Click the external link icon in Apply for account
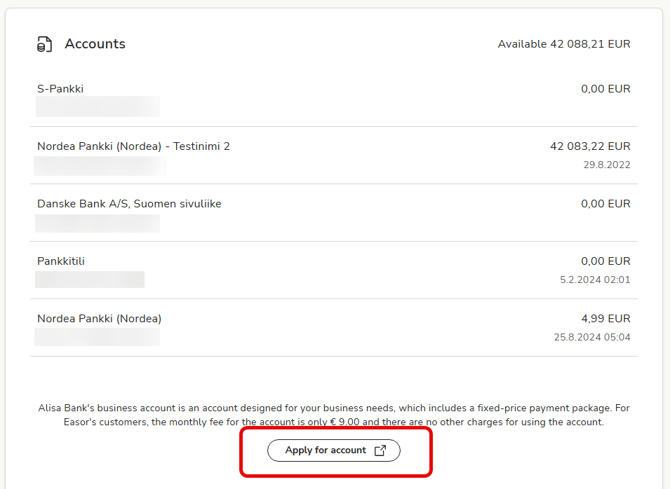The image size is (670, 489). (380, 451)
